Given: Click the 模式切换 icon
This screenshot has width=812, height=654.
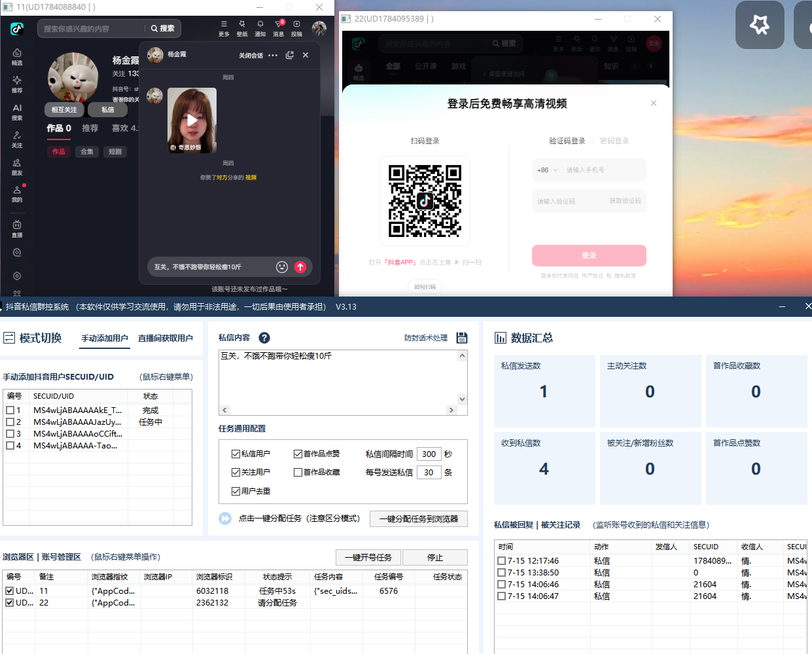Looking at the screenshot, I should click(9, 338).
